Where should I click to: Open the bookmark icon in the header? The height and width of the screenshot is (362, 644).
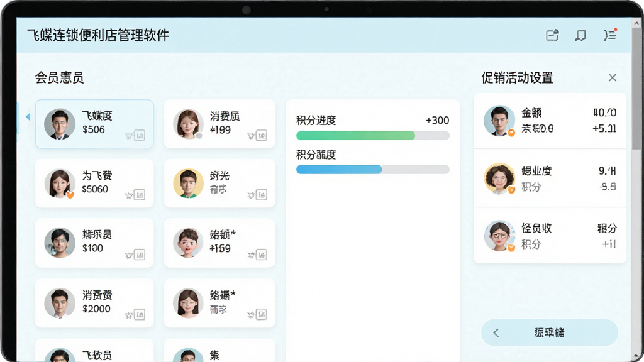pyautogui.click(x=580, y=35)
